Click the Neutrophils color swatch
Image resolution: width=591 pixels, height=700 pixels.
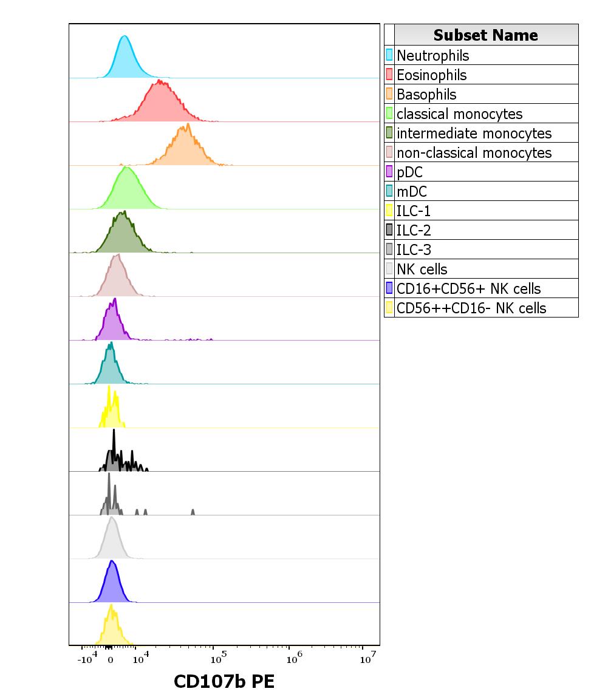click(390, 55)
